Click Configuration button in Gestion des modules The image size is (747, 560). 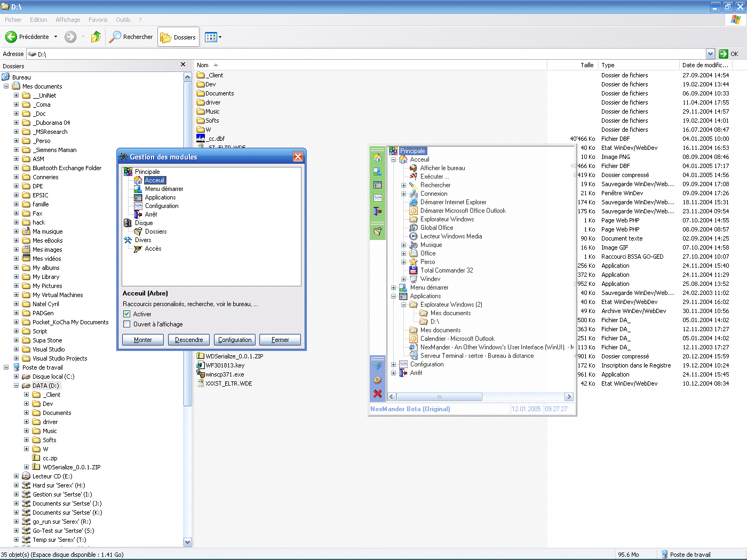point(235,340)
